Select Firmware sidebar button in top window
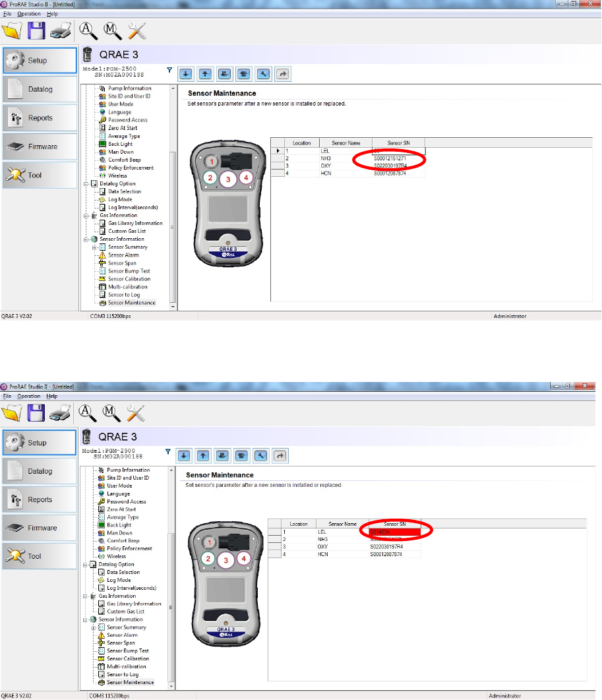Image resolution: width=602 pixels, height=700 pixels. 40,146
